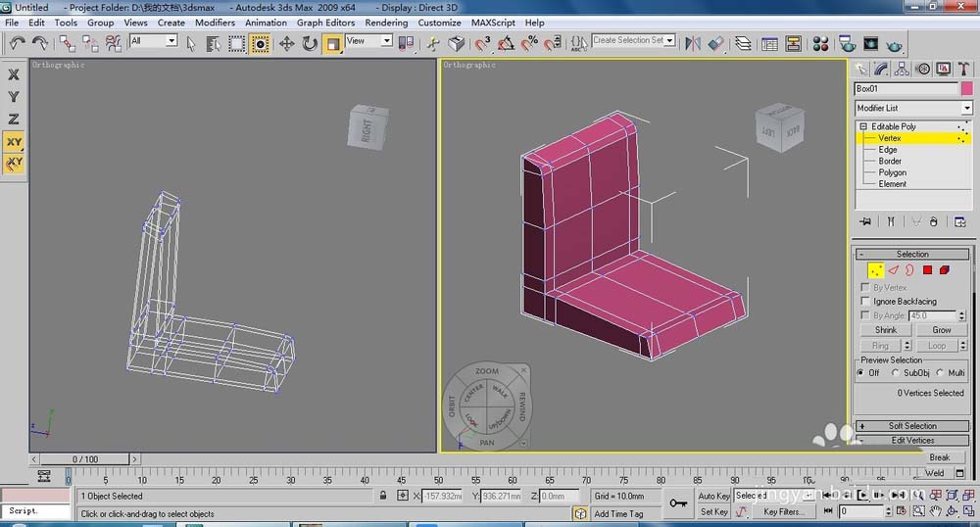Click the Quick Render teapot icon

click(894, 44)
